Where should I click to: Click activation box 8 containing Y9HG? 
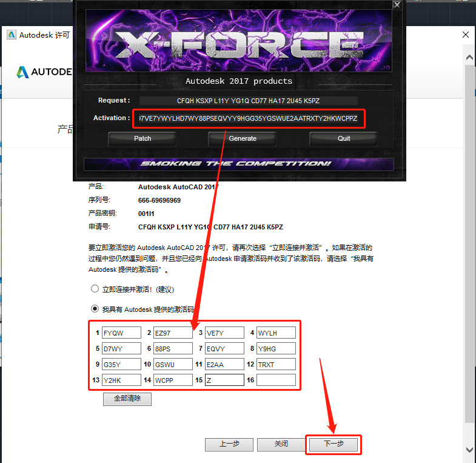click(277, 348)
